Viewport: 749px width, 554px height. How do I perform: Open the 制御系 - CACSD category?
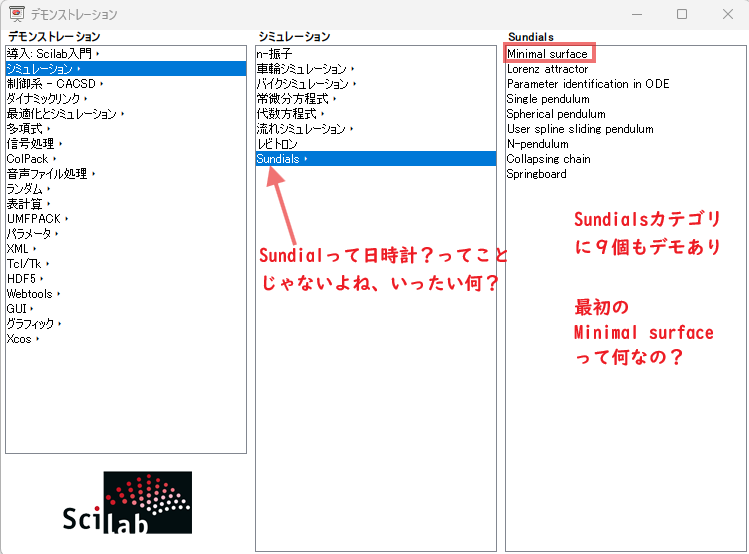[126, 84]
